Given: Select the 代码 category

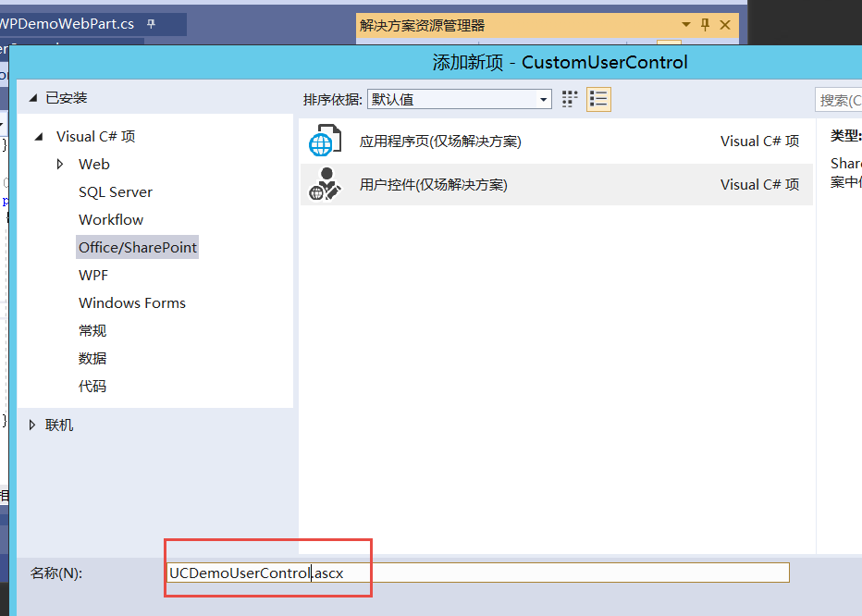Looking at the screenshot, I should click(92, 386).
